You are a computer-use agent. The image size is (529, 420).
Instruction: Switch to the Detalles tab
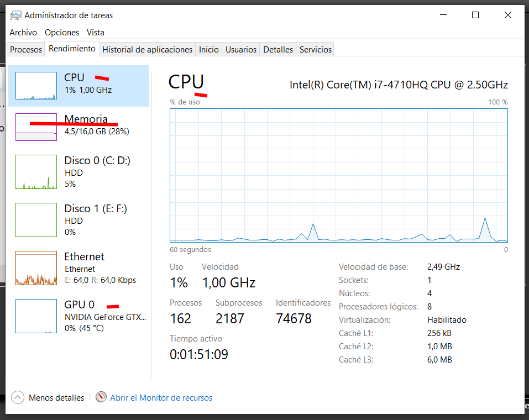tap(278, 50)
